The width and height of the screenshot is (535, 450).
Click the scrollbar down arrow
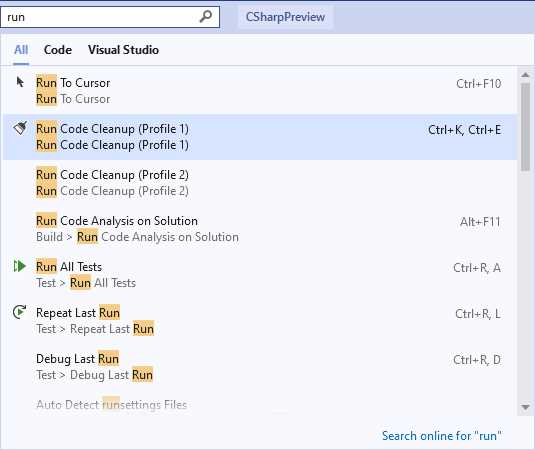(x=525, y=407)
